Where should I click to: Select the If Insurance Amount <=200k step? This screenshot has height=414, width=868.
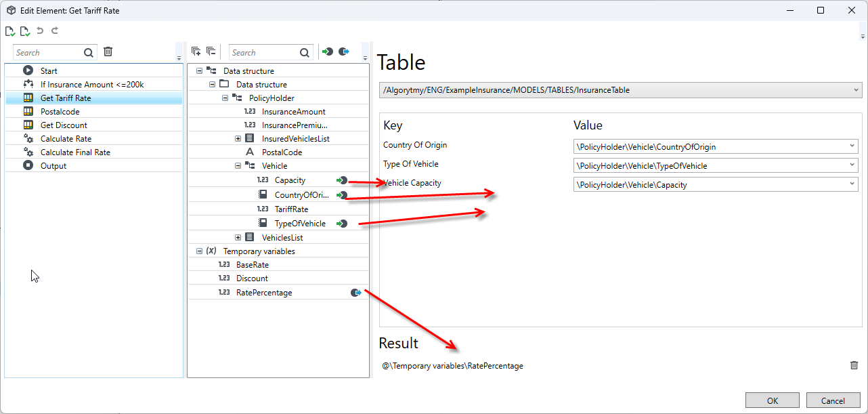coord(93,84)
